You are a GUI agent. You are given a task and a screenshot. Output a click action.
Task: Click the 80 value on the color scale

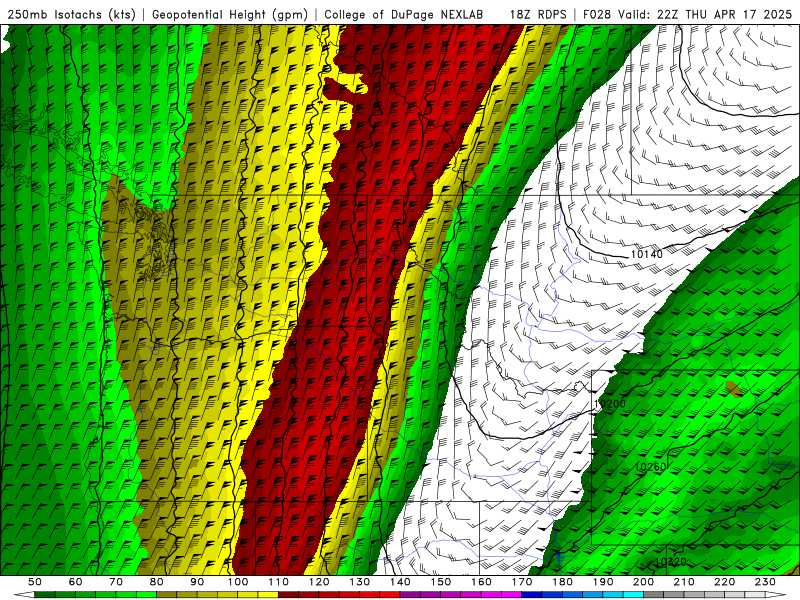157,582
